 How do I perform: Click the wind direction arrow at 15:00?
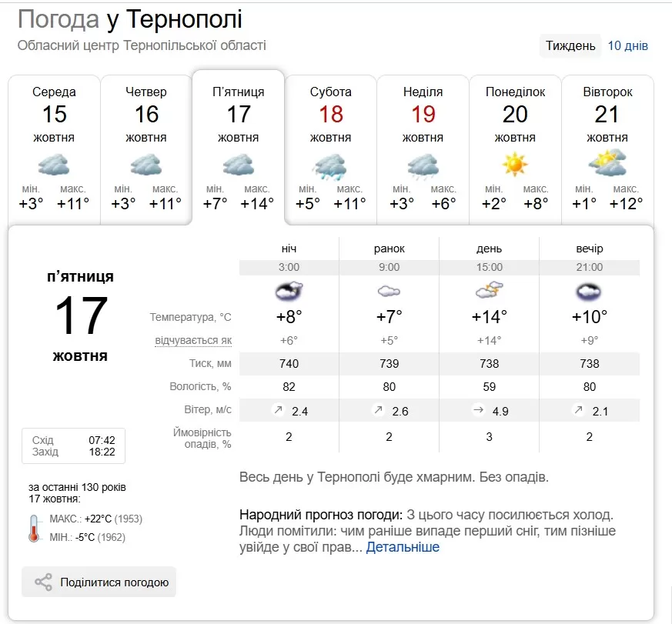[478, 410]
